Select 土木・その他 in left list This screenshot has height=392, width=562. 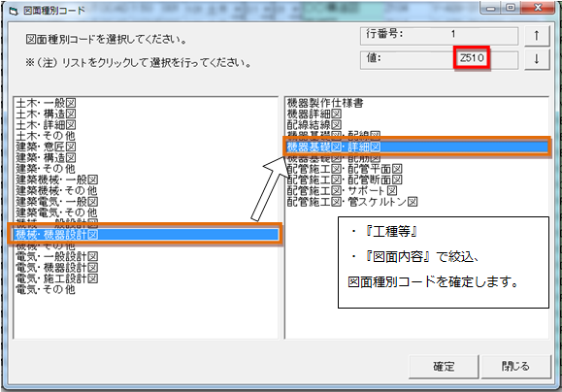(x=46, y=136)
